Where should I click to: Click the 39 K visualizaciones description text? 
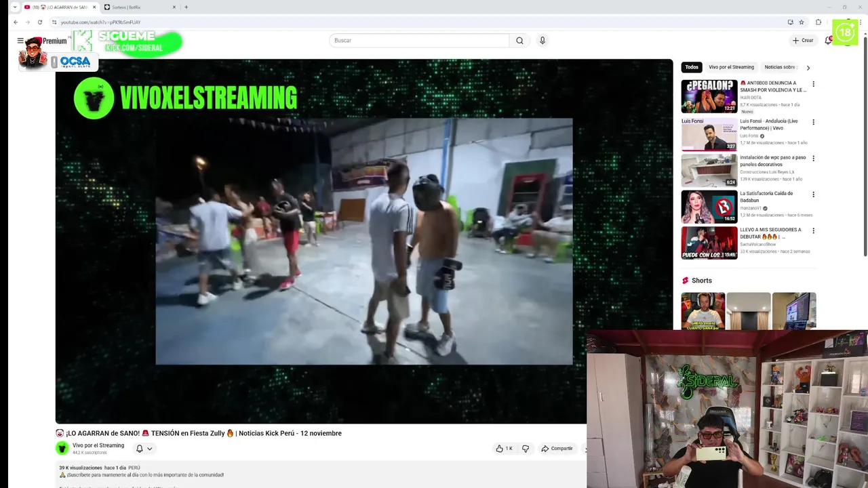80,468
